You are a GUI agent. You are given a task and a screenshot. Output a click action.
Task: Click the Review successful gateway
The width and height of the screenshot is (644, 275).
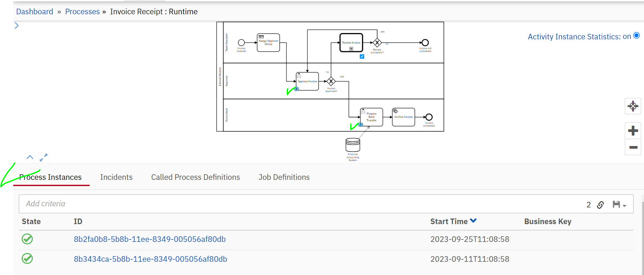[x=377, y=43]
